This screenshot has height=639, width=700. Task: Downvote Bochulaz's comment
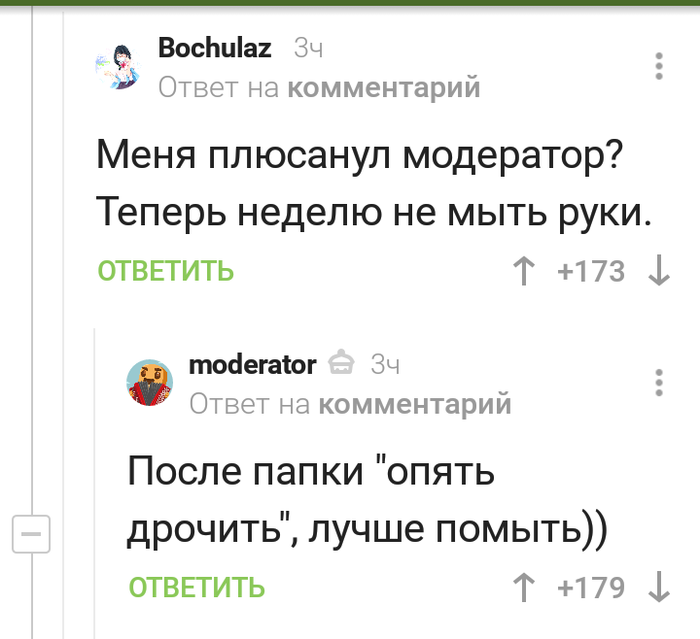(659, 271)
